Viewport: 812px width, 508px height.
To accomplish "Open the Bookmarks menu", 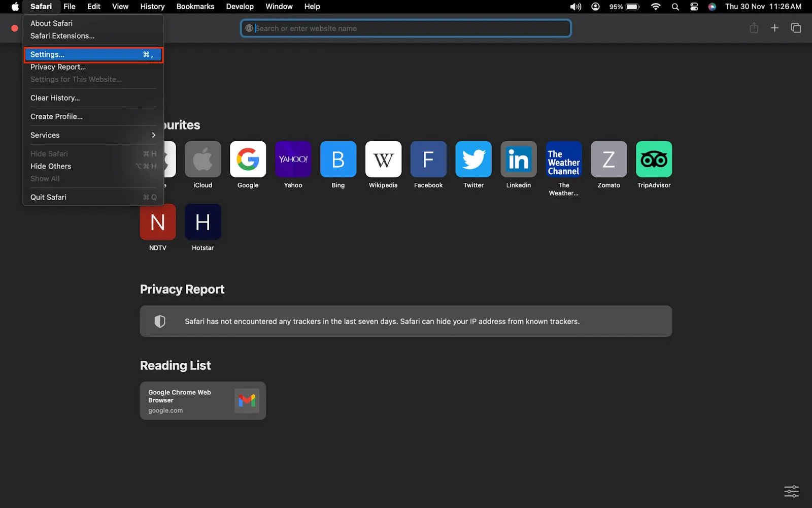I will pyautogui.click(x=195, y=7).
